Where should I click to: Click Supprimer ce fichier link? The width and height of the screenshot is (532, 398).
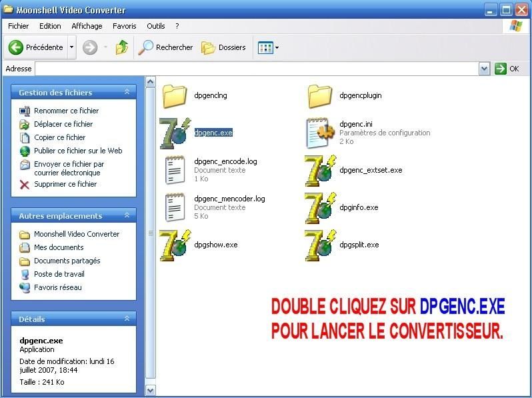click(65, 184)
